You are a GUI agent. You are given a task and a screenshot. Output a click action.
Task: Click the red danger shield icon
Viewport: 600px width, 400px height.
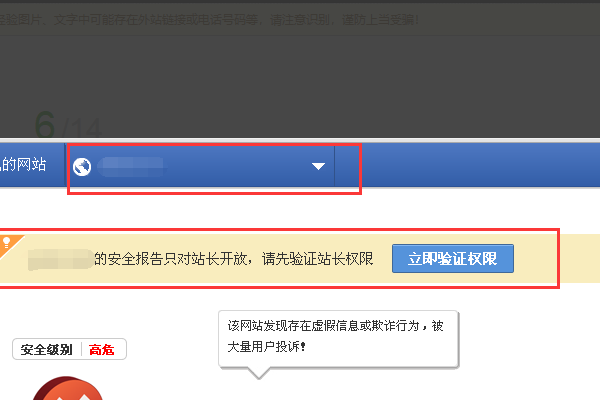(68, 388)
